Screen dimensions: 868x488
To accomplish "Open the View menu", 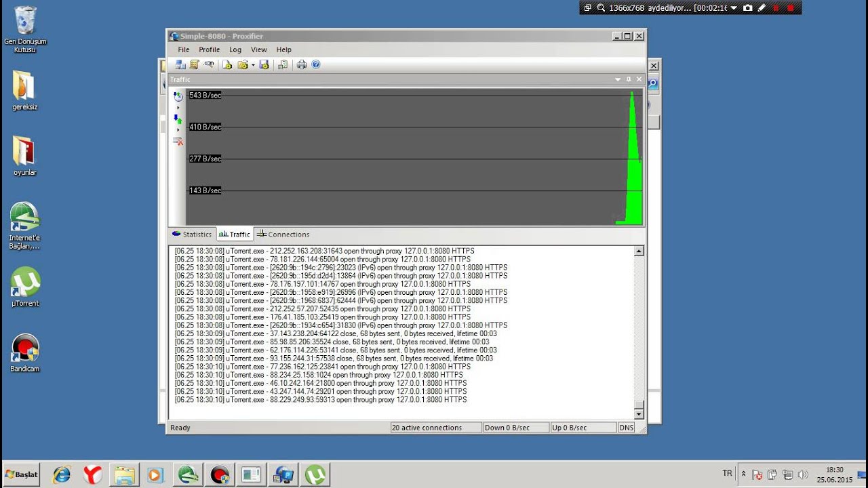I will [259, 49].
